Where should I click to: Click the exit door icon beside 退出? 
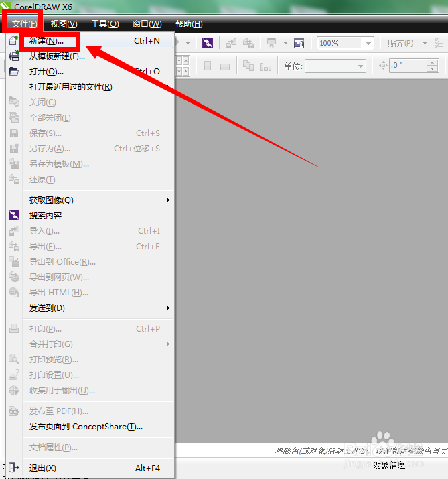coord(14,468)
